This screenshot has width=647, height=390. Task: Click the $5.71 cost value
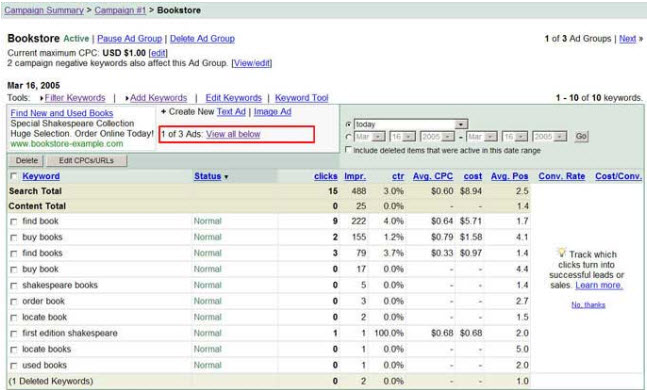coord(471,221)
